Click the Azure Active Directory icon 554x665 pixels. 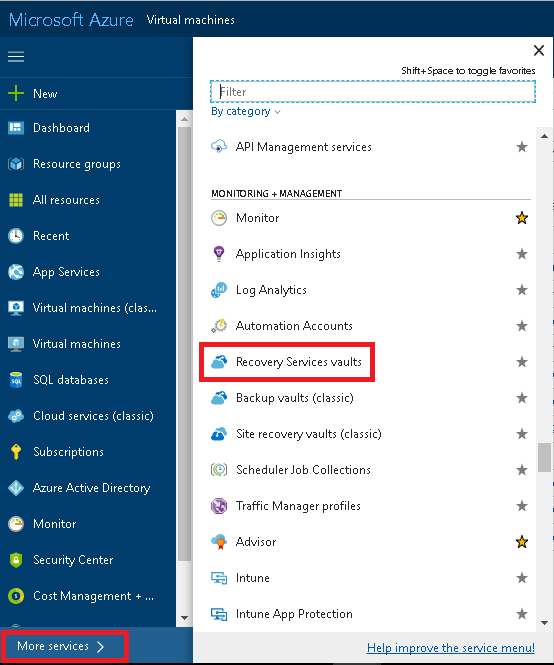coord(16,488)
